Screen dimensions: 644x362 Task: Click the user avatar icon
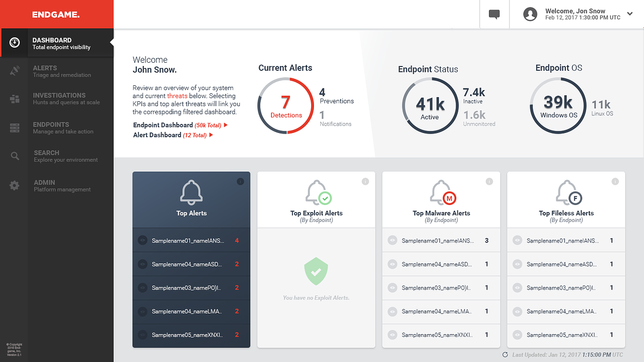pyautogui.click(x=530, y=14)
